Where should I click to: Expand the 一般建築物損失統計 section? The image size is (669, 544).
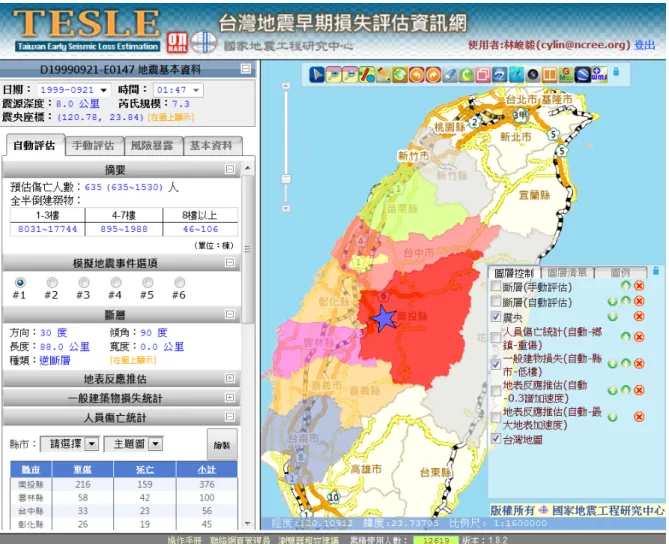click(x=230, y=398)
